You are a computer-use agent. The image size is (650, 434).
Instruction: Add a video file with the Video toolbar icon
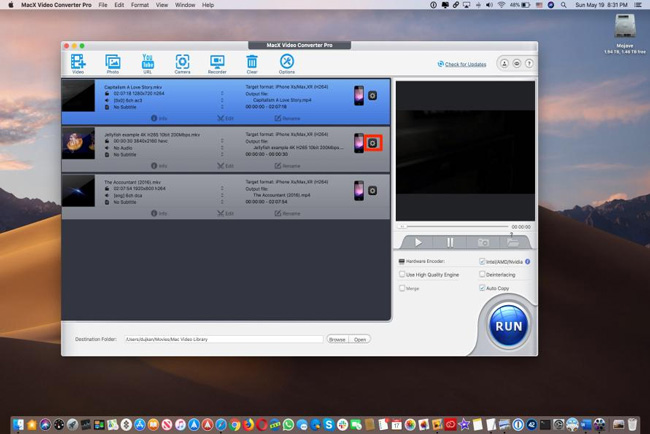(78, 63)
